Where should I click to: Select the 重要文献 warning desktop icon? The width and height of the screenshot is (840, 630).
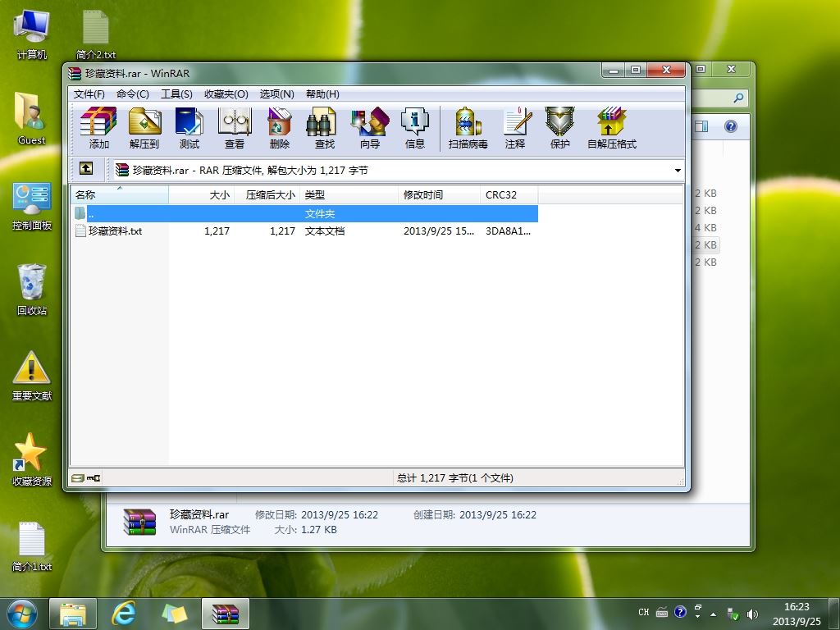[32, 376]
